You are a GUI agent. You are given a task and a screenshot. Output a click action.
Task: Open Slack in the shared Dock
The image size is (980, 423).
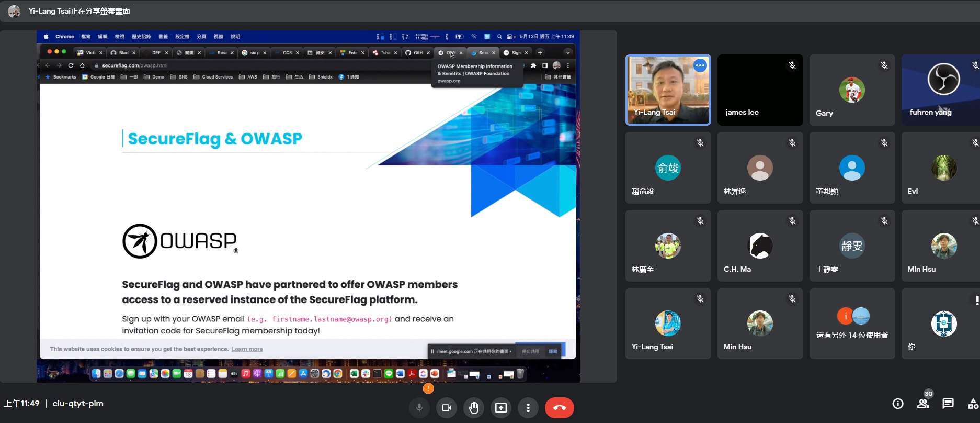366,373
